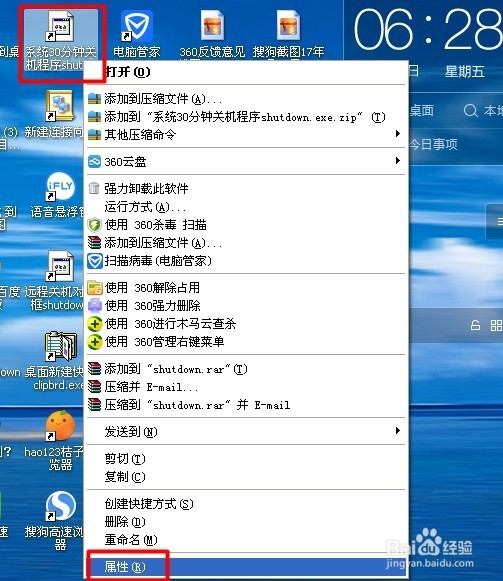
Task: Choose 压缩到 "shutdown.rar" 并 E-mail entry
Action: tap(246, 405)
